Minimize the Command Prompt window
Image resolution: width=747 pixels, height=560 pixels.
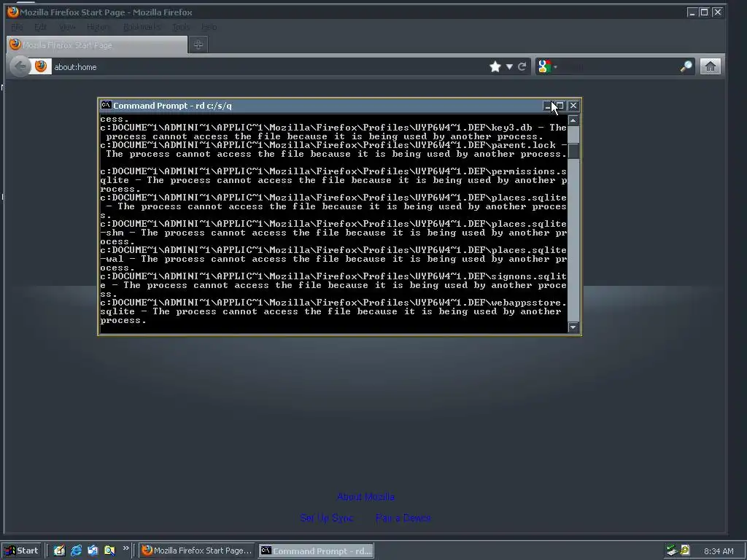pos(548,106)
